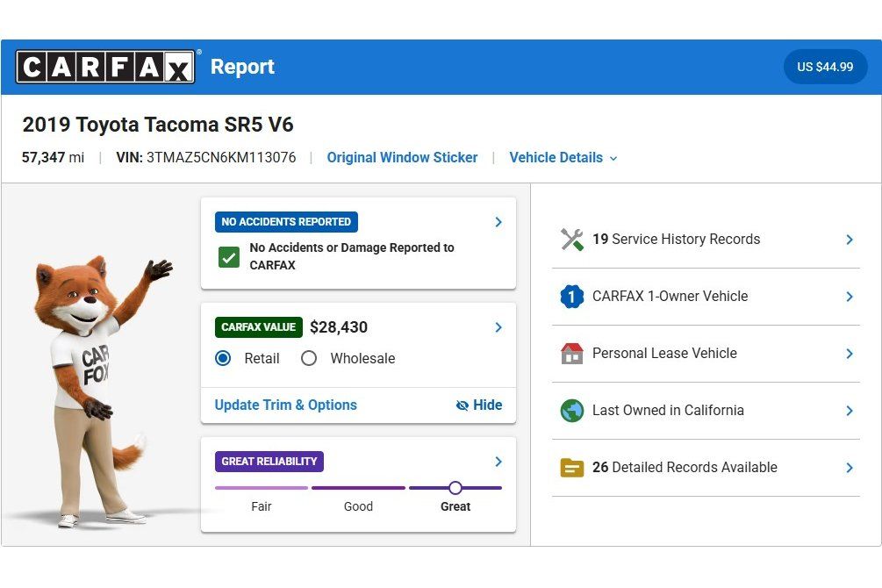Click the NO ACCIDENTS REPORTED badge
The height and width of the screenshot is (588, 882).
286,222
